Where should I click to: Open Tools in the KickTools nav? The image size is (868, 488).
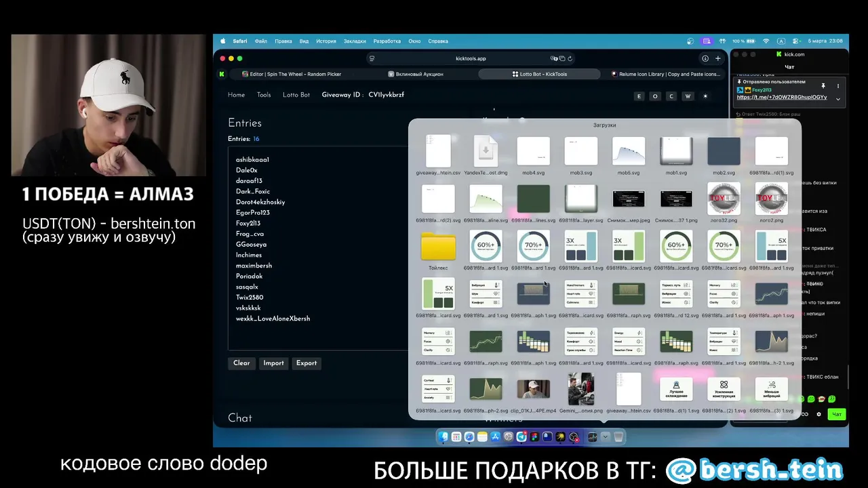[x=264, y=95]
